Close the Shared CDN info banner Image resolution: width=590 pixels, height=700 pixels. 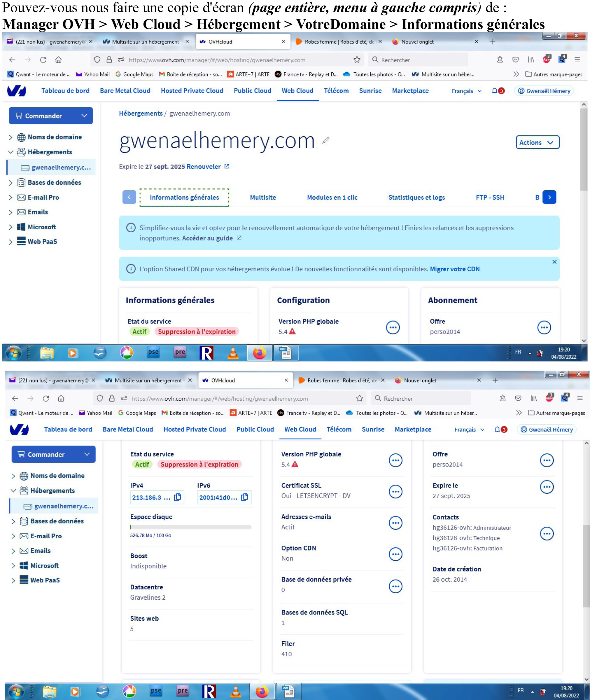point(554,262)
